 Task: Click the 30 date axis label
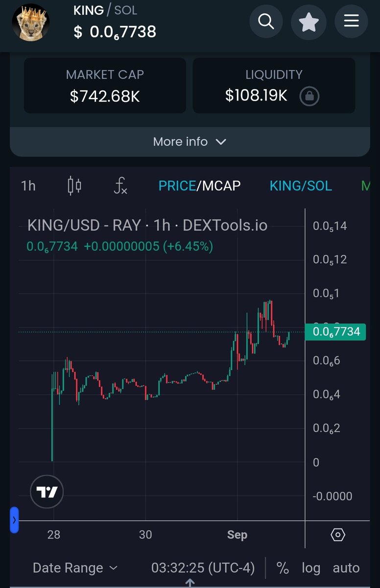click(x=145, y=535)
